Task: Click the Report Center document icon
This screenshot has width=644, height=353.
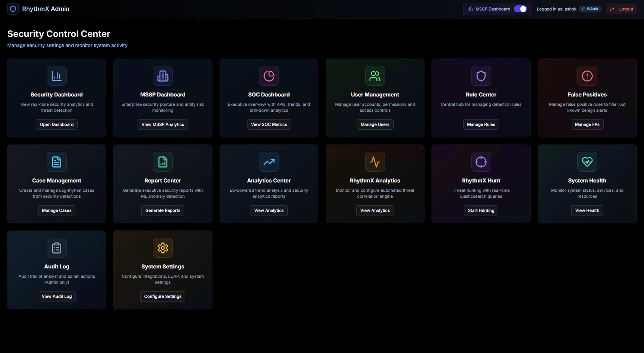Action: [x=162, y=162]
